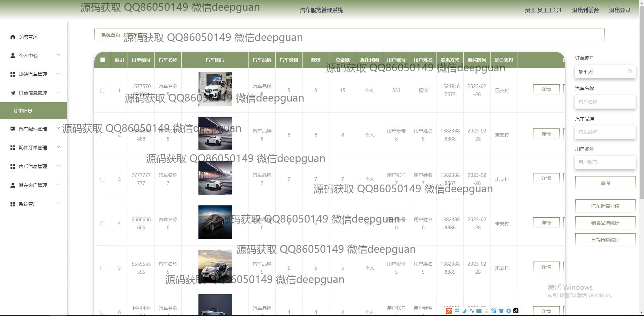This screenshot has width=644, height=316.
Task: Check the checkbox for order row 1
Action: (x=103, y=90)
